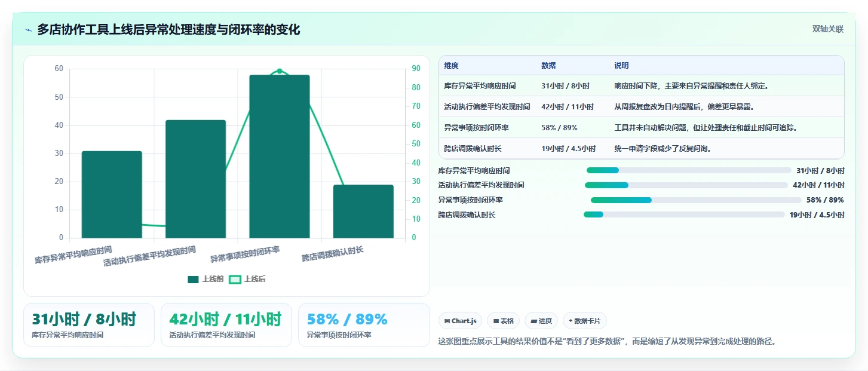Click the right axis value 90
Image resolution: width=868 pixels, height=371 pixels.
416,69
